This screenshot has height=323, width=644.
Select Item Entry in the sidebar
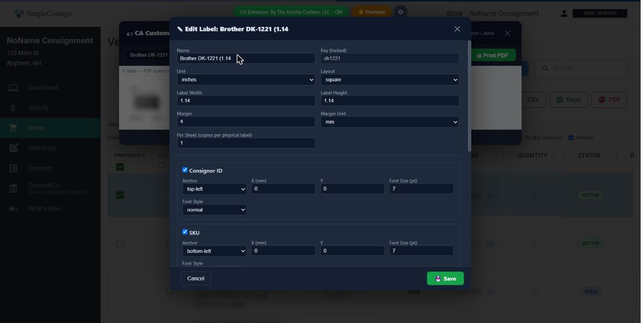click(x=42, y=148)
